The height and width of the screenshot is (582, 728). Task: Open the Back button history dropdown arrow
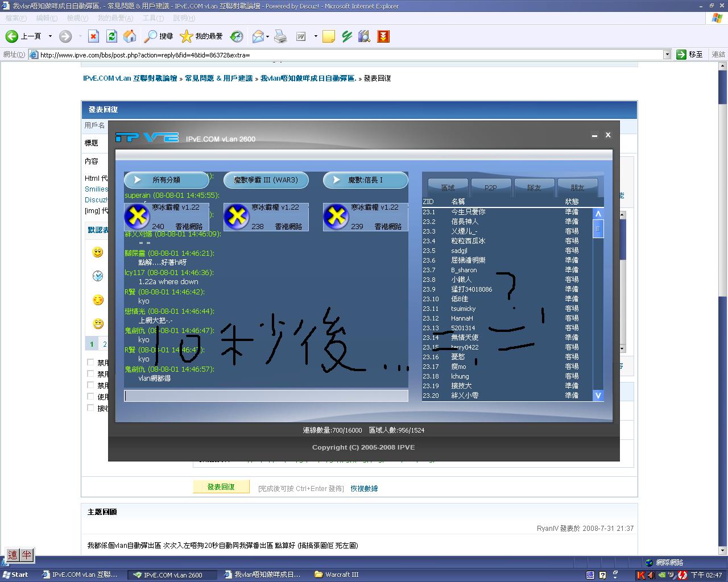pos(50,36)
